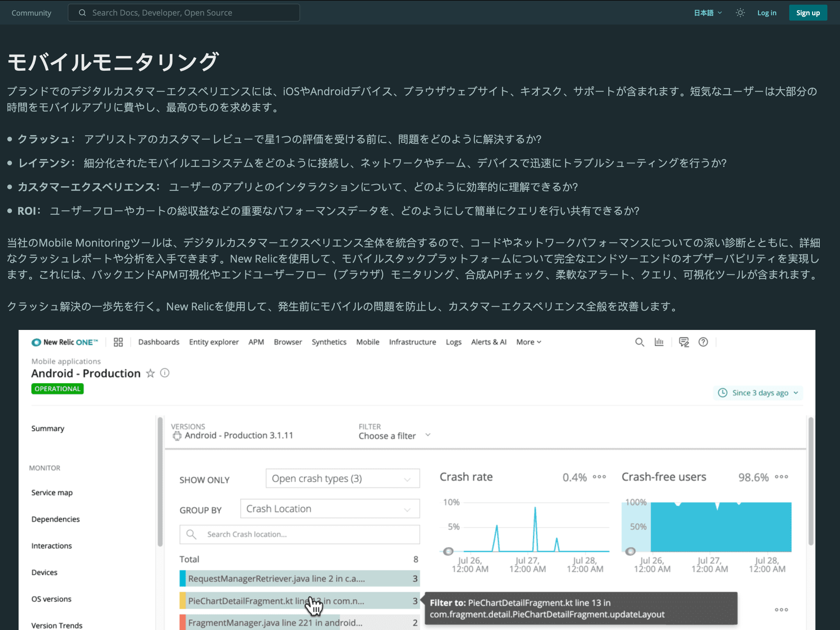Click the search magnifier icon in docs search
Image resolution: width=840 pixels, height=630 pixels.
click(82, 13)
